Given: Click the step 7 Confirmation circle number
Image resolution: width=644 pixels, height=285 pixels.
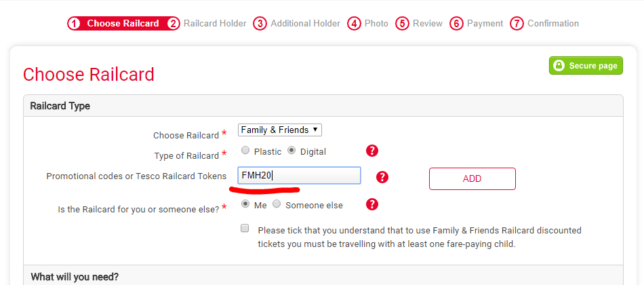Looking at the screenshot, I should [517, 24].
